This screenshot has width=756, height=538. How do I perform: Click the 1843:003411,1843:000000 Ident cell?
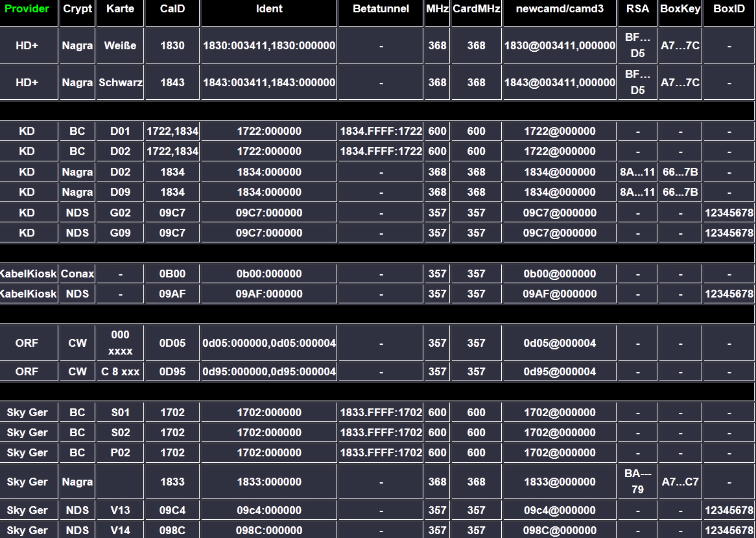click(269, 82)
